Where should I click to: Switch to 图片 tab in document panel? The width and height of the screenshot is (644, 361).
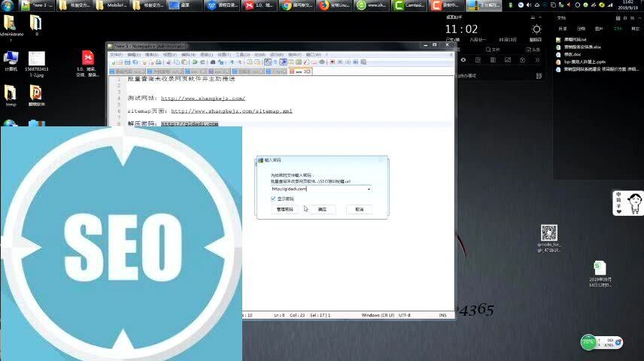point(599,29)
